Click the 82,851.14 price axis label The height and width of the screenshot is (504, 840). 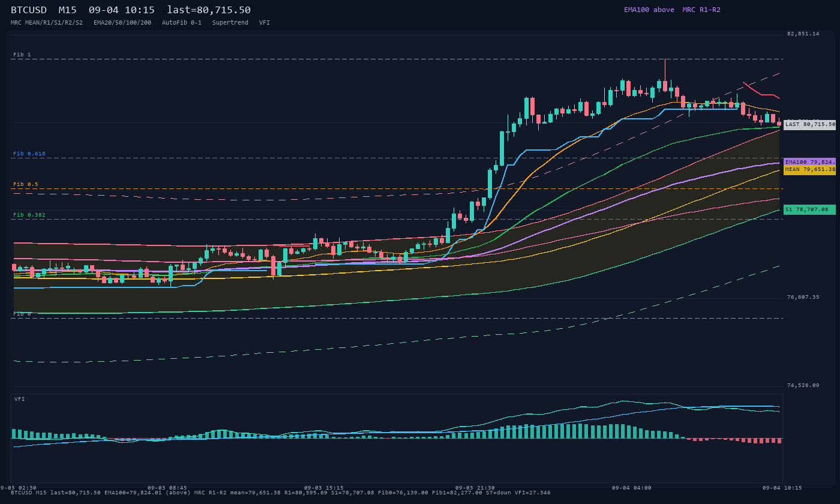(803, 34)
